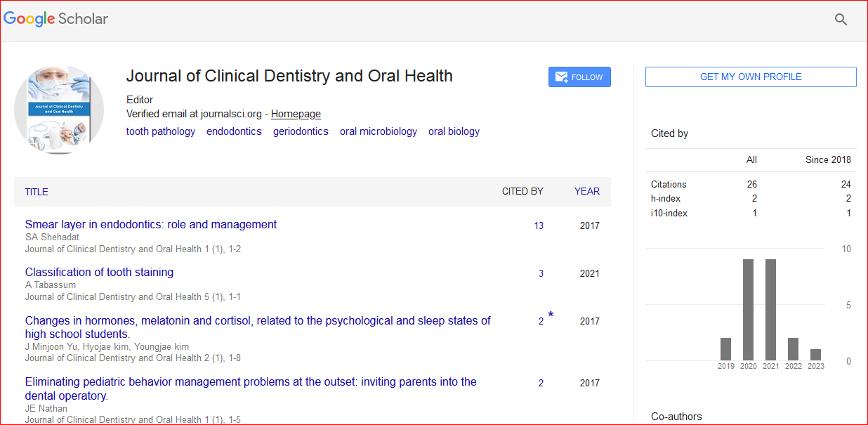Click the search magnifier icon
The width and height of the screenshot is (868, 425).
[x=841, y=20]
